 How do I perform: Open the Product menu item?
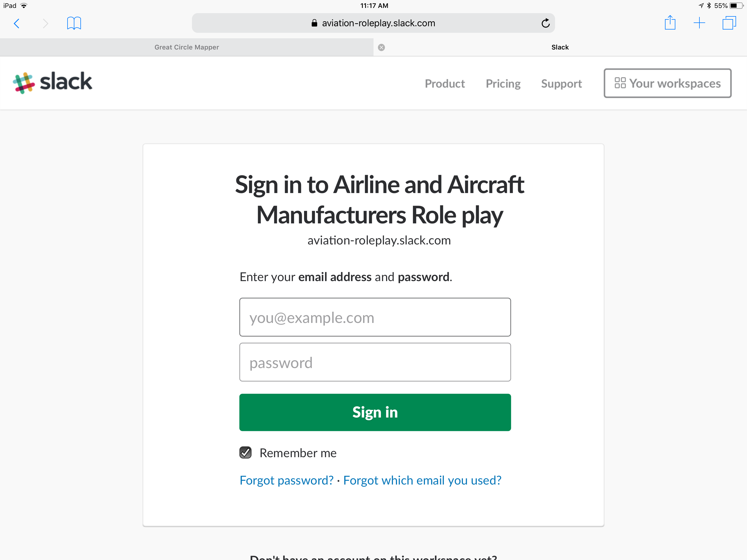point(444,83)
